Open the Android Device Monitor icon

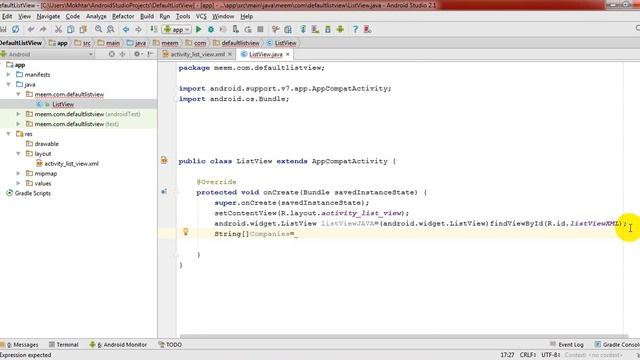[340, 29]
